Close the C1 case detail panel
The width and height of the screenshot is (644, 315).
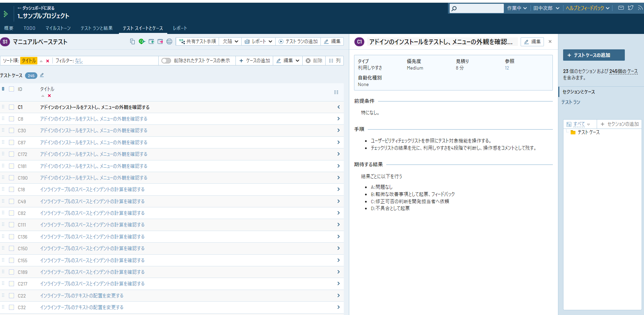coord(550,41)
